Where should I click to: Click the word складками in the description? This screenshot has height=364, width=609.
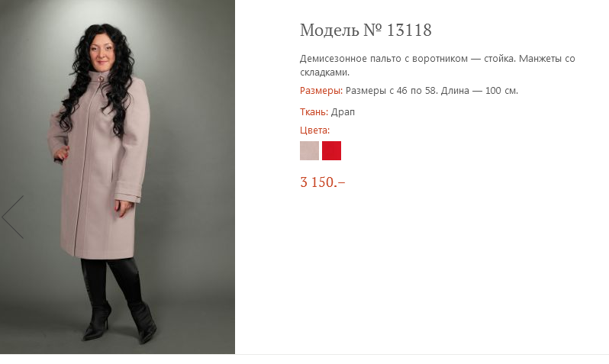pyautogui.click(x=324, y=72)
